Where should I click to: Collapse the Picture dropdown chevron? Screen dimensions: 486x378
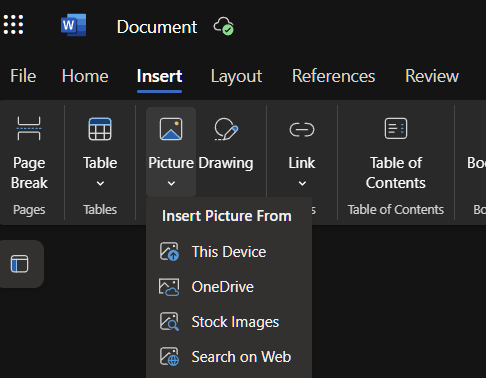point(171,183)
